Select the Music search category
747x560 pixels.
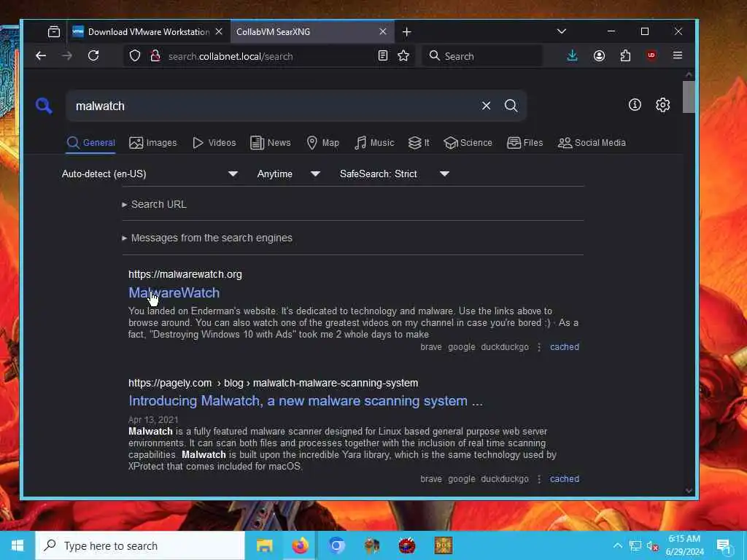coord(374,142)
